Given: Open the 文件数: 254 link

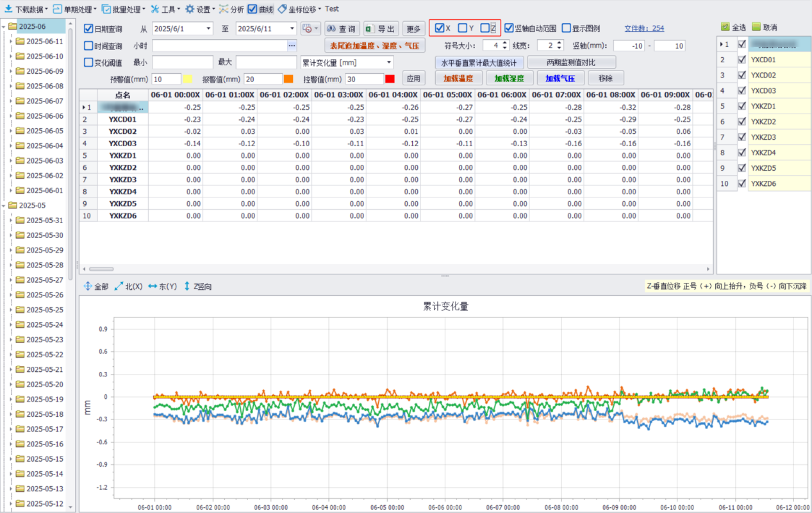Looking at the screenshot, I should [x=644, y=28].
